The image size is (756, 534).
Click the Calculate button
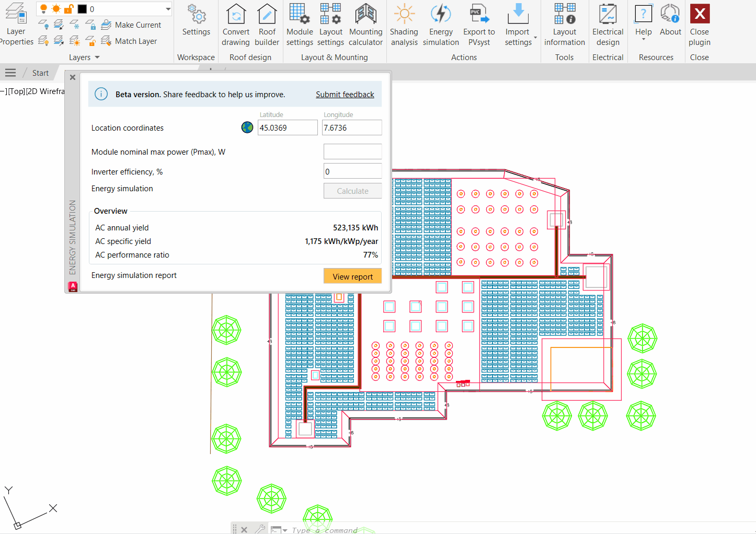353,191
